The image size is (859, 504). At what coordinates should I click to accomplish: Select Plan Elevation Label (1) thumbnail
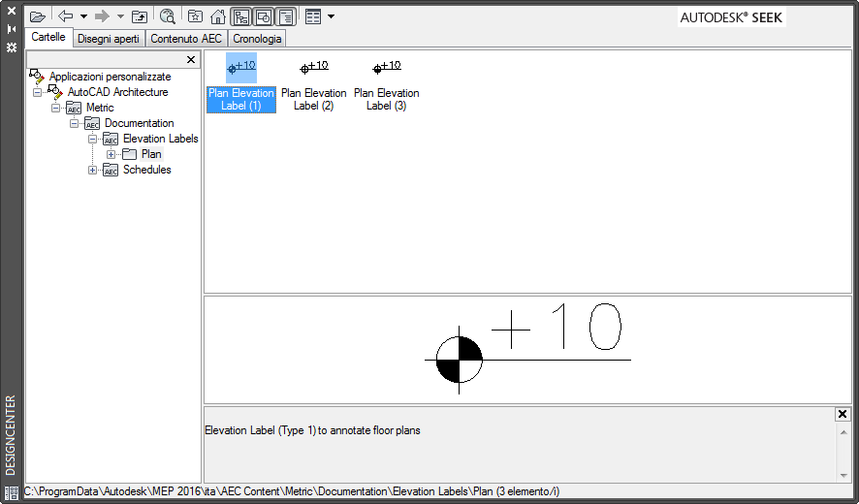tap(241, 82)
